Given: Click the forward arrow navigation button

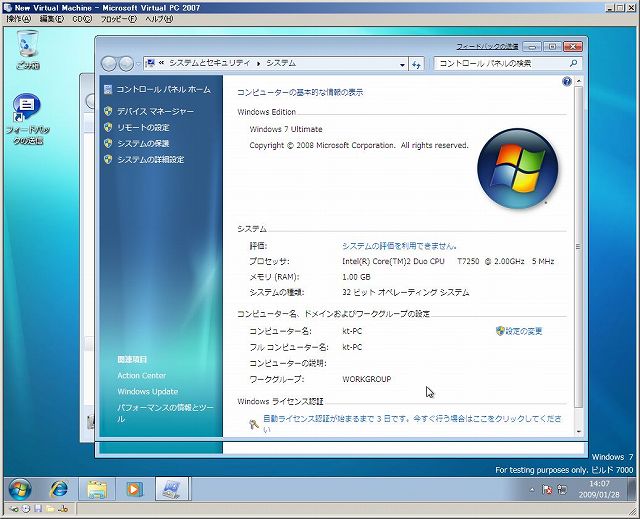Looking at the screenshot, I should (126, 64).
